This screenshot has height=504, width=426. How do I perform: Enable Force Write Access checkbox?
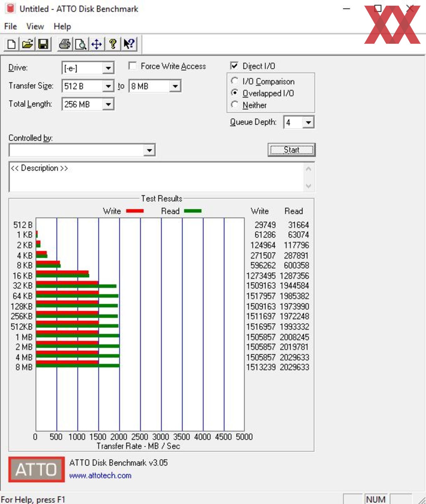132,66
